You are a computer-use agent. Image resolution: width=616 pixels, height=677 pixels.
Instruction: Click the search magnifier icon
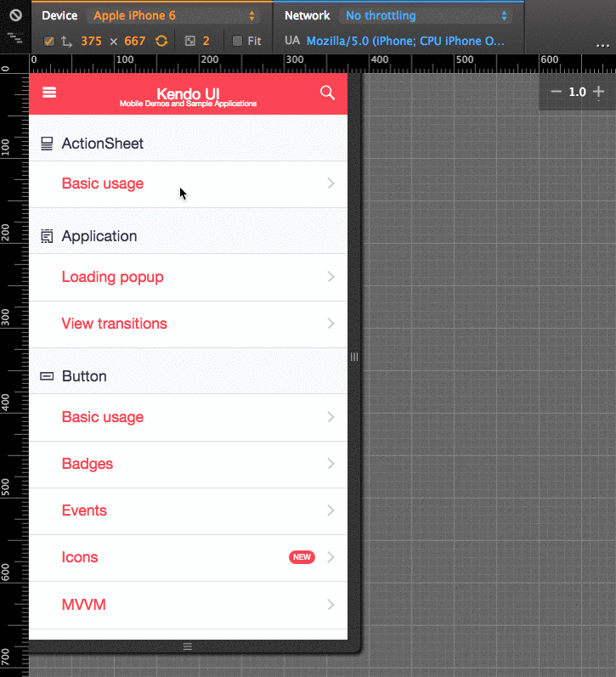tap(327, 93)
